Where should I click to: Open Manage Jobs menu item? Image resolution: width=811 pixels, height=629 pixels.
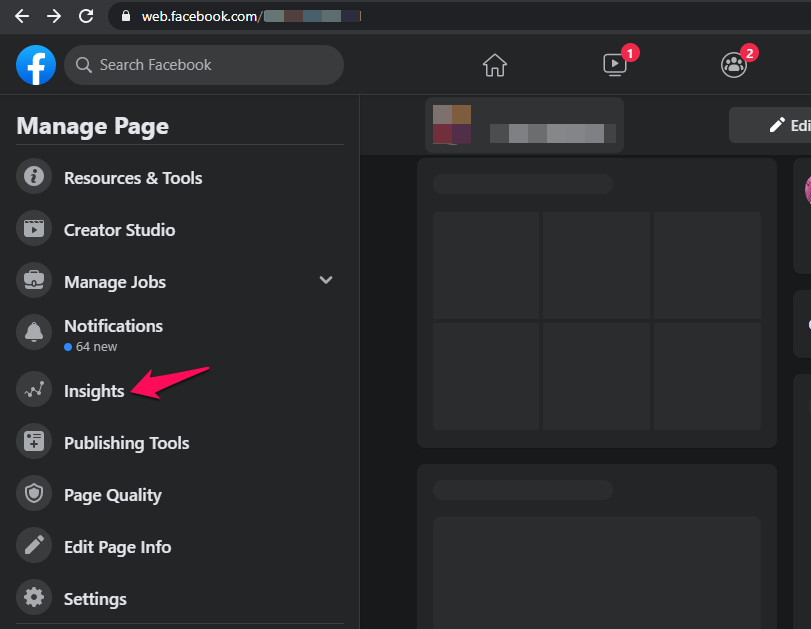[115, 282]
